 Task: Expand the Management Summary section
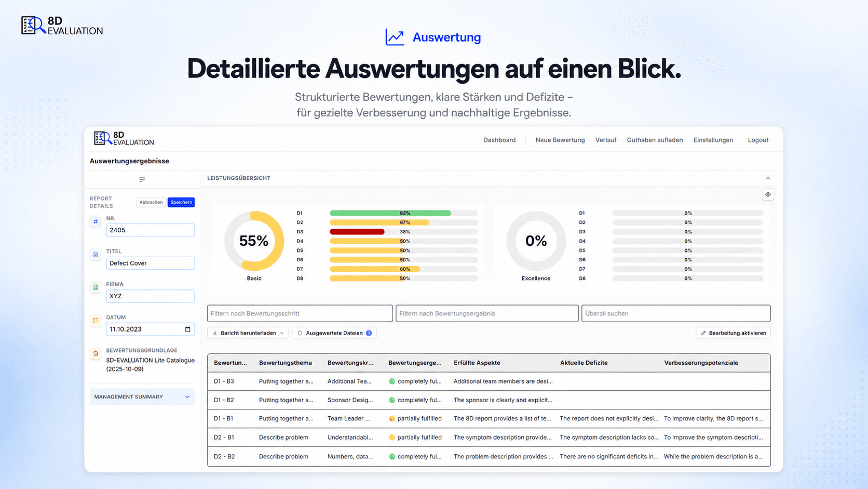point(142,397)
